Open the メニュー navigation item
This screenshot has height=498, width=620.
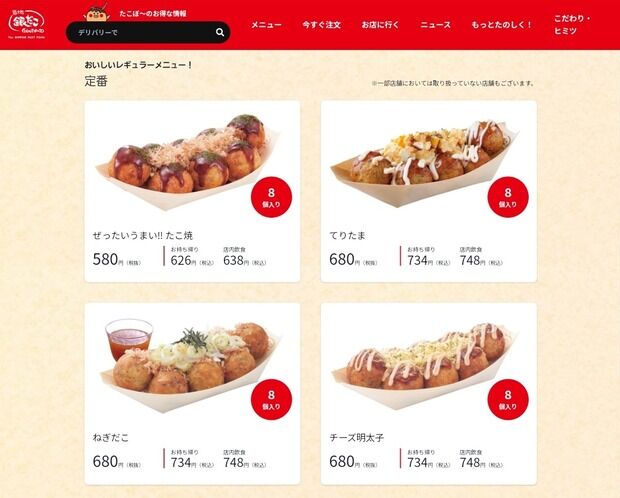pyautogui.click(x=267, y=25)
